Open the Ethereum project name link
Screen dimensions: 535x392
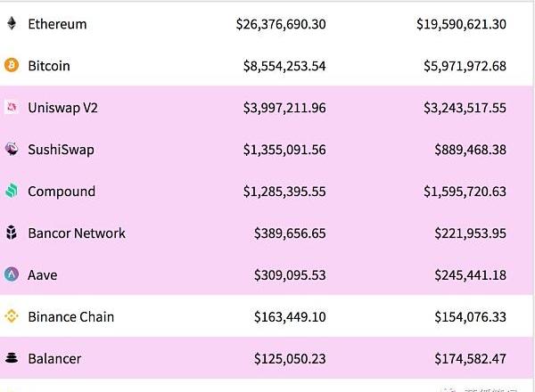pos(57,24)
